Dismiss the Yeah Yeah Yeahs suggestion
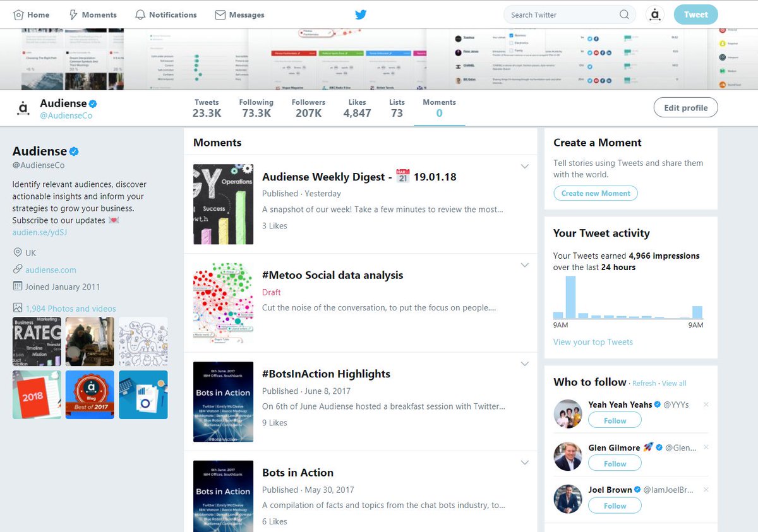The width and height of the screenshot is (758, 532). (x=706, y=405)
